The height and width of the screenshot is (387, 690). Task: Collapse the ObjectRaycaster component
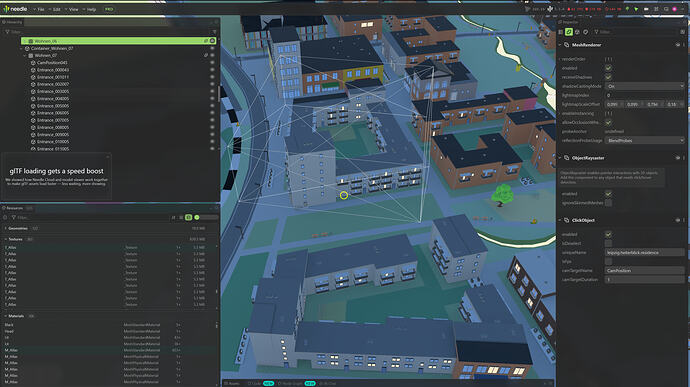pos(560,158)
